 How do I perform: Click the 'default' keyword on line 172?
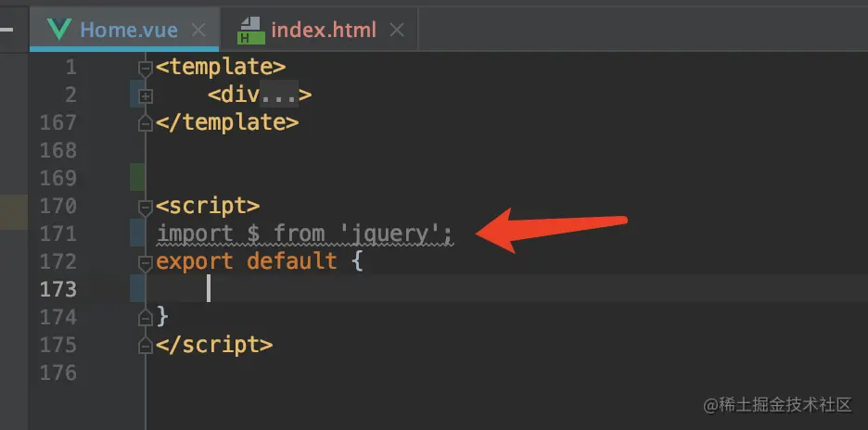point(292,261)
